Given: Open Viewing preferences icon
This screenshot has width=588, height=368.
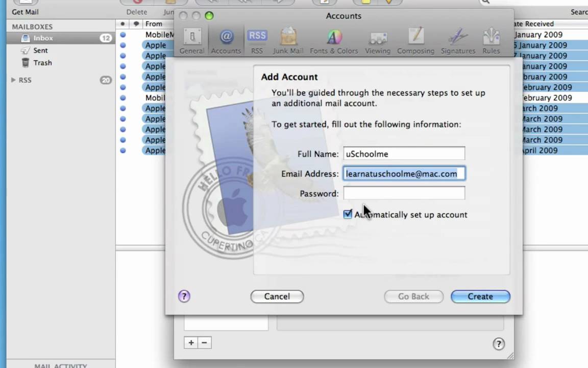Looking at the screenshot, I should tap(378, 41).
